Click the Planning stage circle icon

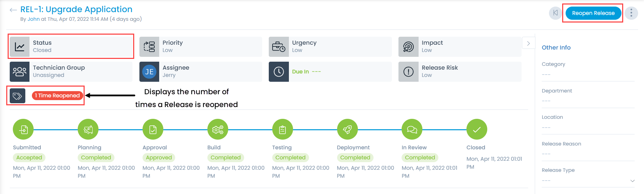tap(88, 130)
